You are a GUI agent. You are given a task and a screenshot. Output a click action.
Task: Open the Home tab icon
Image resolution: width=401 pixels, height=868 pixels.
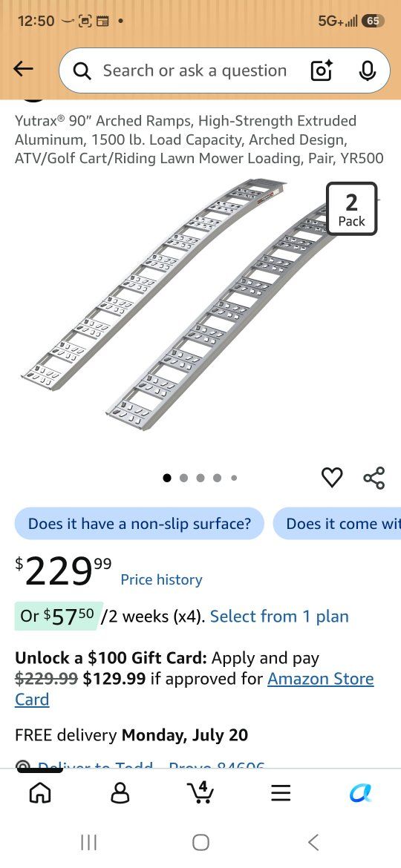click(x=40, y=793)
